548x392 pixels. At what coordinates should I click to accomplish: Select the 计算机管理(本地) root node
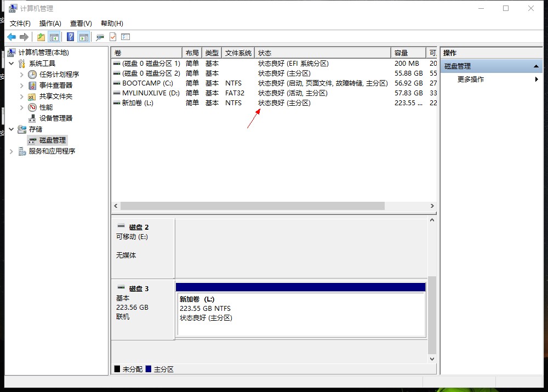(x=43, y=53)
